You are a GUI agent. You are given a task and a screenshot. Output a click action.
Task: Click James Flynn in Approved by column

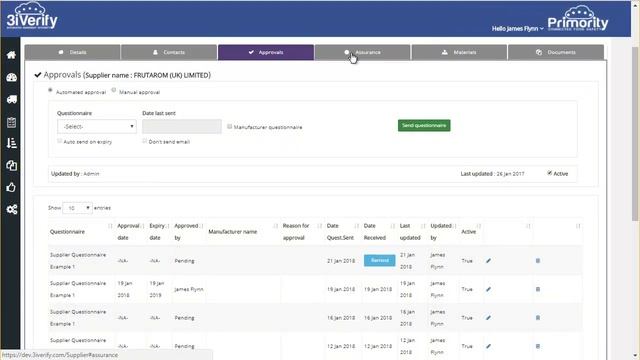pyautogui.click(x=189, y=289)
